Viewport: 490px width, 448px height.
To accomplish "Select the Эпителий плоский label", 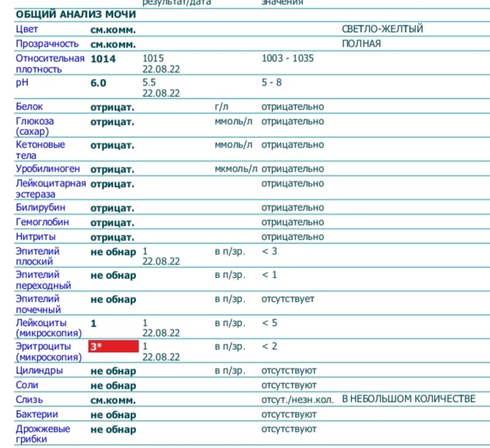I will [x=37, y=256].
